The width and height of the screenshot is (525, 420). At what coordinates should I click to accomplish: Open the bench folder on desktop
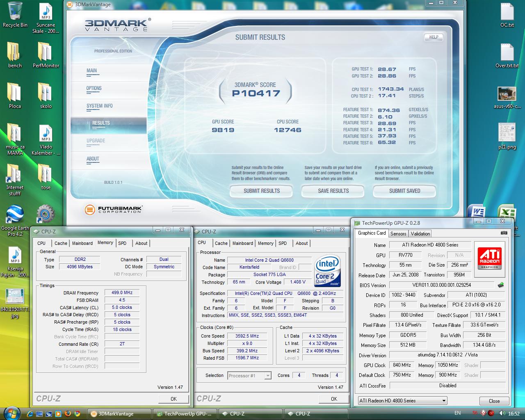(15, 55)
